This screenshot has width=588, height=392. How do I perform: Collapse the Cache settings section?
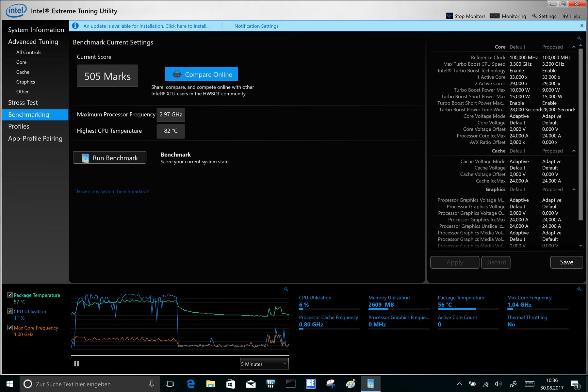pos(574,151)
